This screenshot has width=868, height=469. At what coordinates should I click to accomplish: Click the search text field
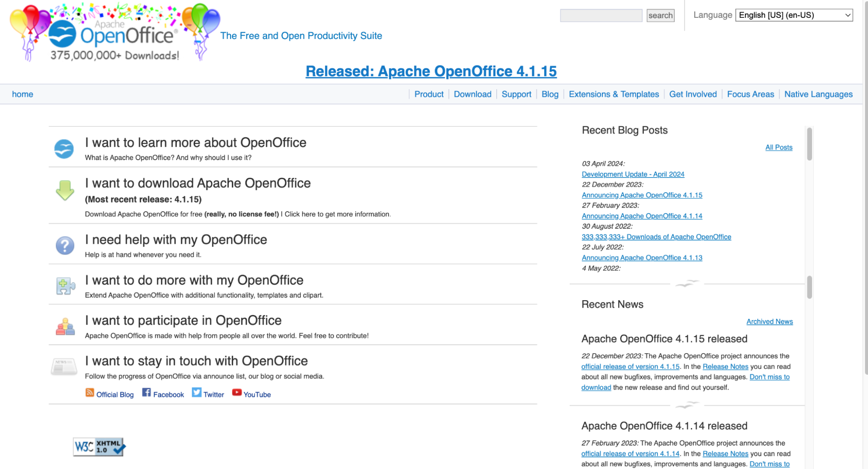click(x=601, y=16)
